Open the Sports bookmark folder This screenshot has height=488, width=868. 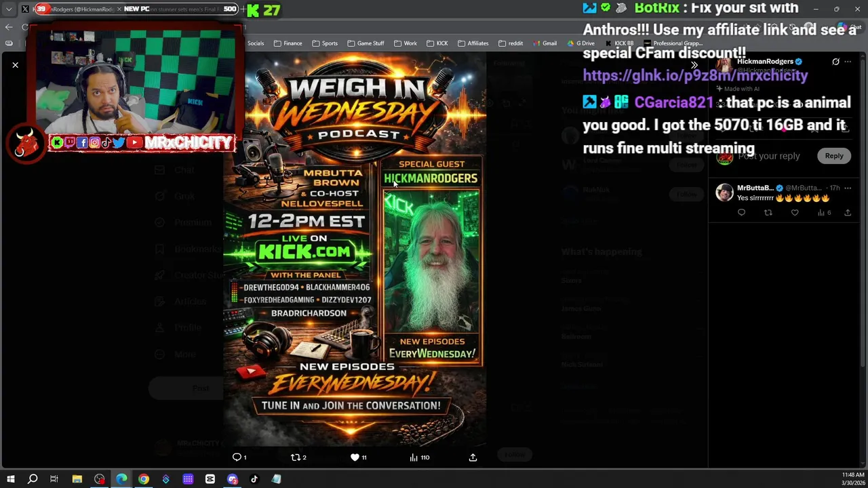point(325,43)
